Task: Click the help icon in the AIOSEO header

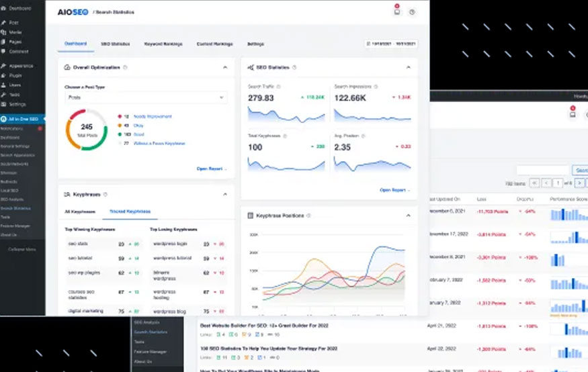Action: (x=412, y=12)
